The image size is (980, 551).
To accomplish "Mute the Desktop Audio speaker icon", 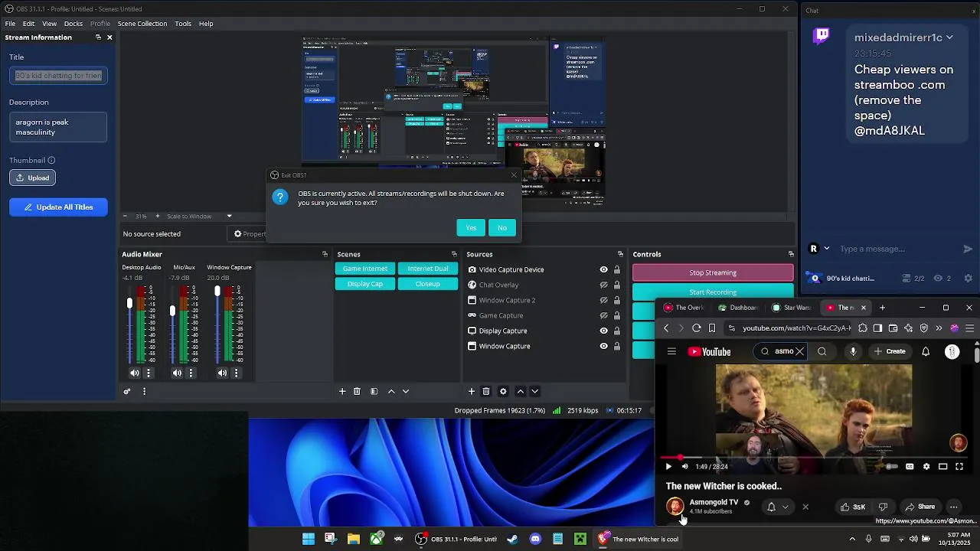I will pos(135,373).
